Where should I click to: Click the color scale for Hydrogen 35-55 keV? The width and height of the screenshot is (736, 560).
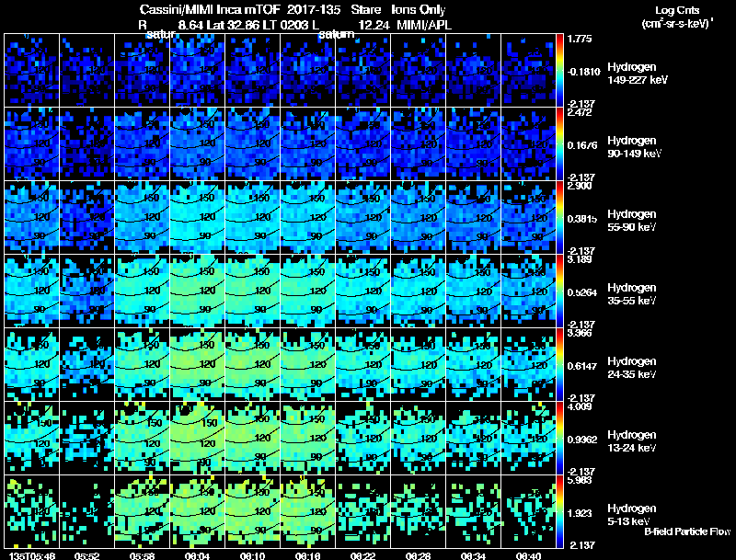(559, 291)
